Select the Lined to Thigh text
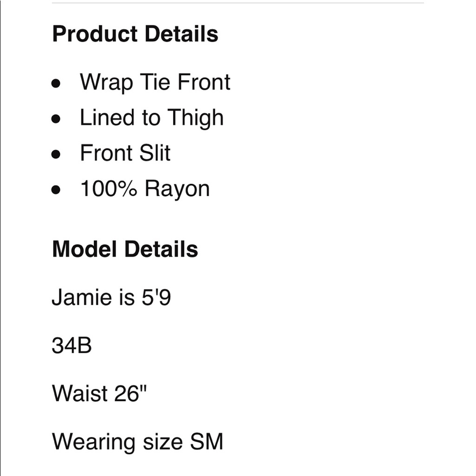476x476 pixels. tap(151, 118)
